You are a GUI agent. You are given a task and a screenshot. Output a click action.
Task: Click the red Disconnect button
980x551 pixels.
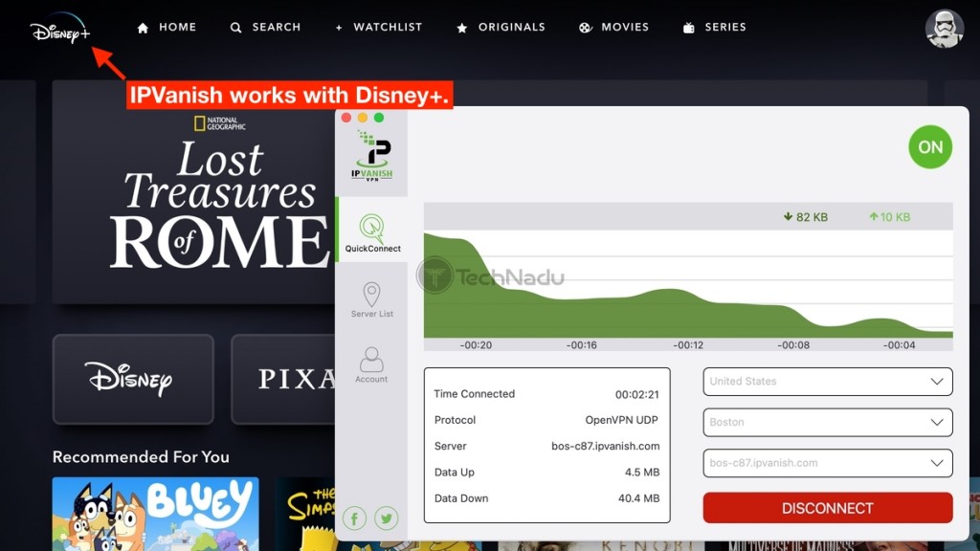(x=828, y=508)
